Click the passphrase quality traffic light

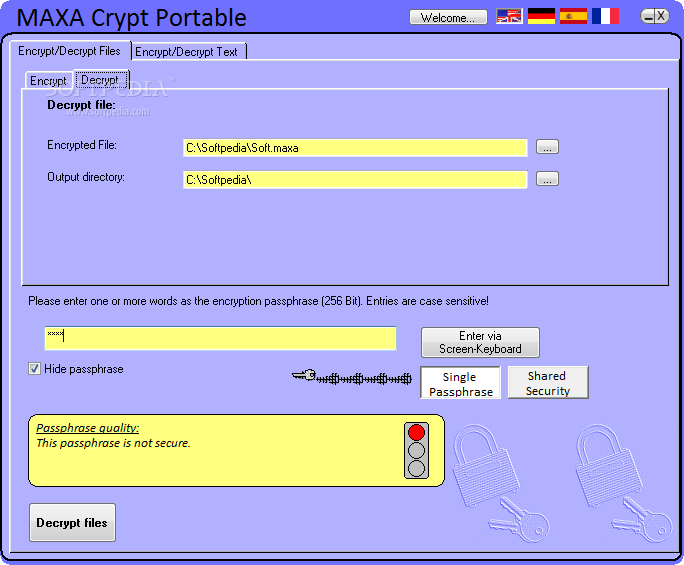(416, 450)
